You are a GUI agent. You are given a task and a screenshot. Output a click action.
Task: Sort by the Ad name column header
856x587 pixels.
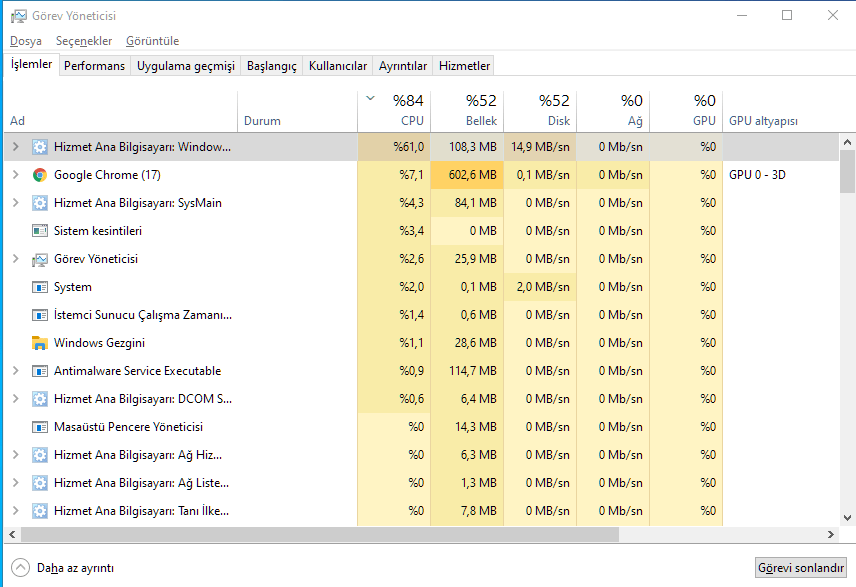tap(120, 111)
